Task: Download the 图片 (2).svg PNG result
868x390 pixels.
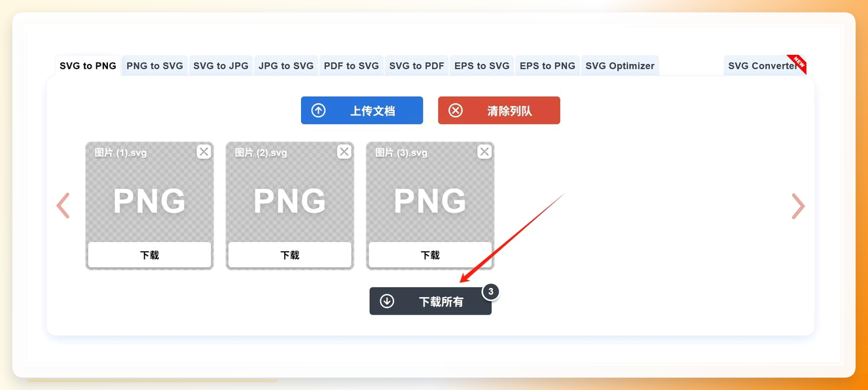Action: [289, 255]
